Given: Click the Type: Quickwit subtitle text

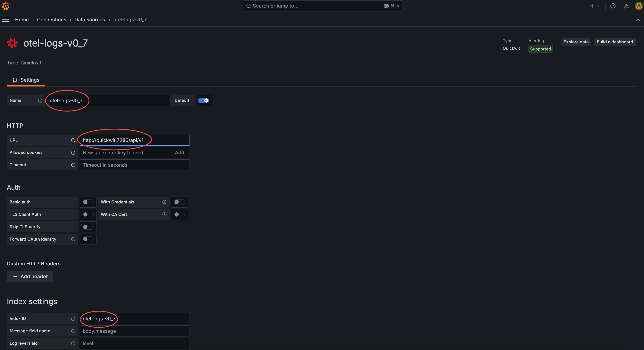Looking at the screenshot, I should click(24, 63).
